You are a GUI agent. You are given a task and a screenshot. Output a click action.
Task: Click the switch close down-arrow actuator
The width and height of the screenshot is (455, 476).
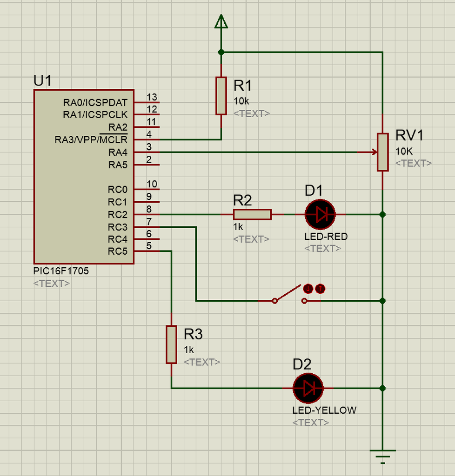[308, 289]
